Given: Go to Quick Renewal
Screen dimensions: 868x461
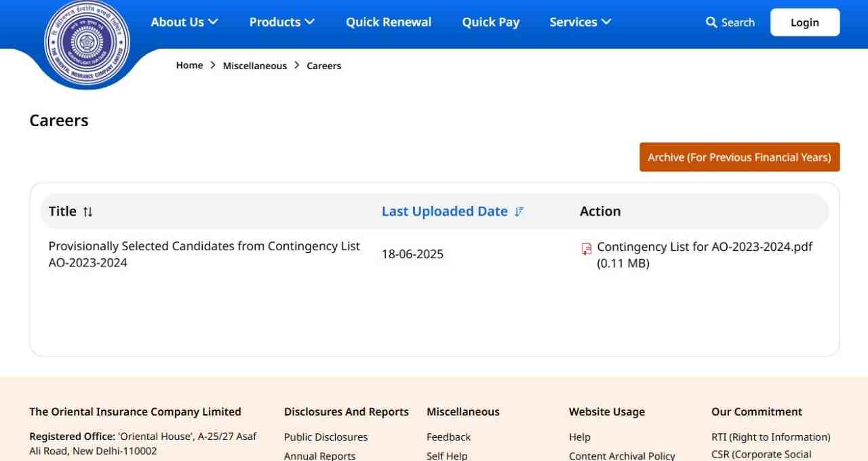Looking at the screenshot, I should [389, 22].
